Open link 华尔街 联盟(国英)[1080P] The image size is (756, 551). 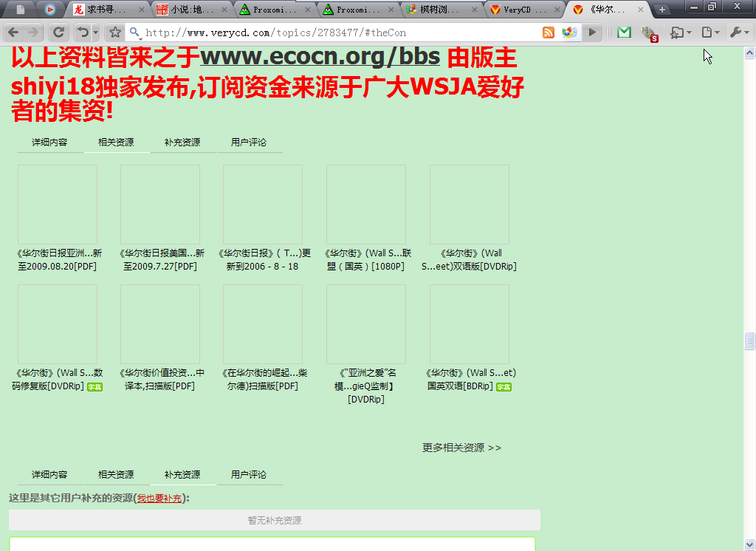[x=366, y=259]
